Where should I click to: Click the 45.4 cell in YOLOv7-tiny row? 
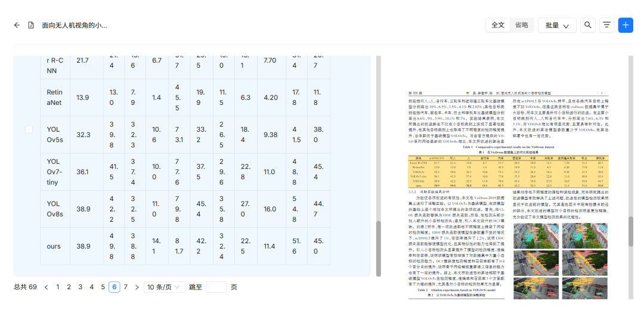[x=318, y=172]
